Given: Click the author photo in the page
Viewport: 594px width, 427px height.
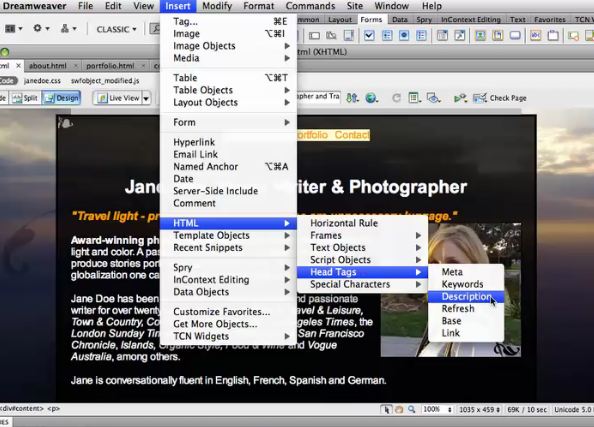Looking at the screenshot, I should pos(450,290).
